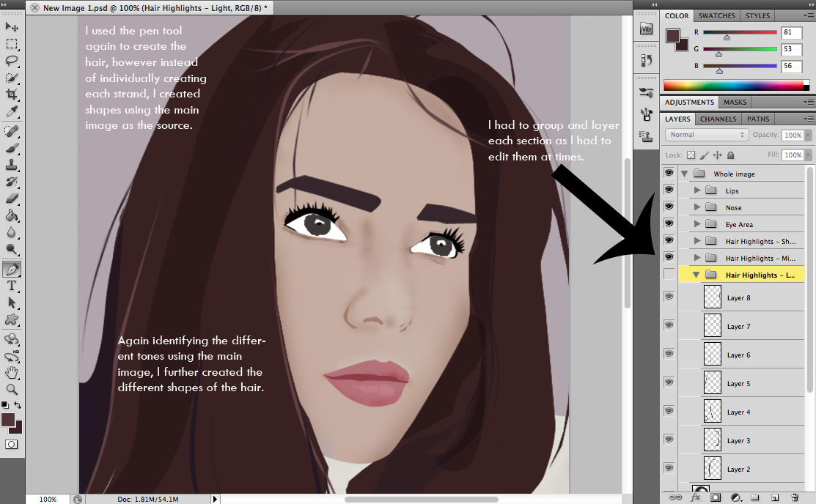Select the Lasso tool
The height and width of the screenshot is (504, 816).
point(12,61)
